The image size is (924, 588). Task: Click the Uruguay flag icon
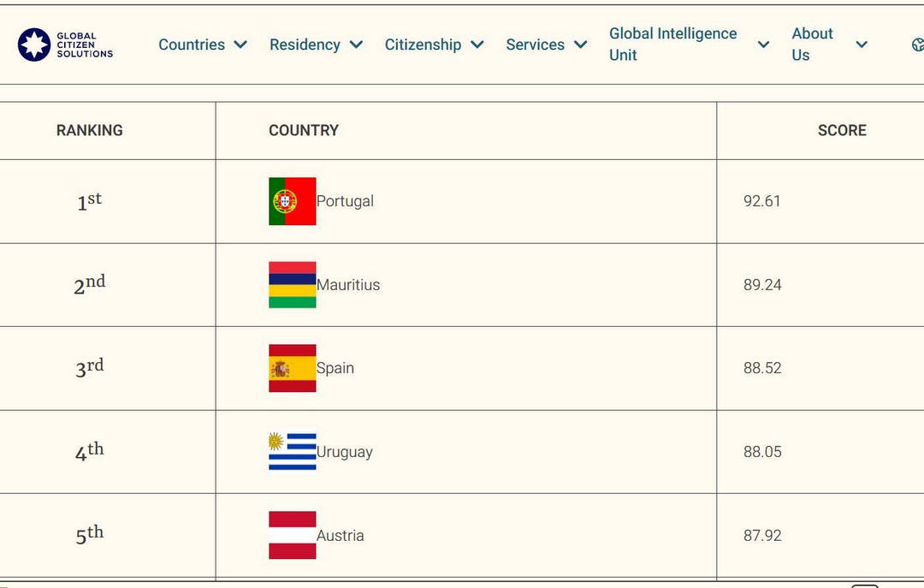coord(293,452)
